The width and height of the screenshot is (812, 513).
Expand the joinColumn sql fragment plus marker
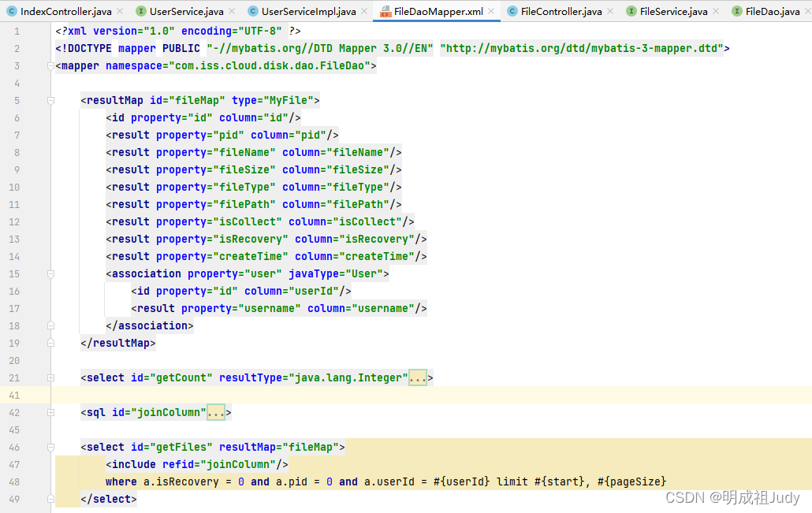point(50,412)
